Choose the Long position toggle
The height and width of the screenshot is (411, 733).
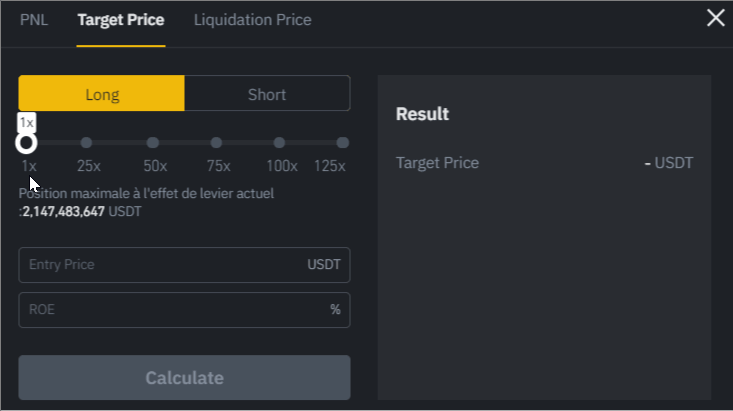102,94
